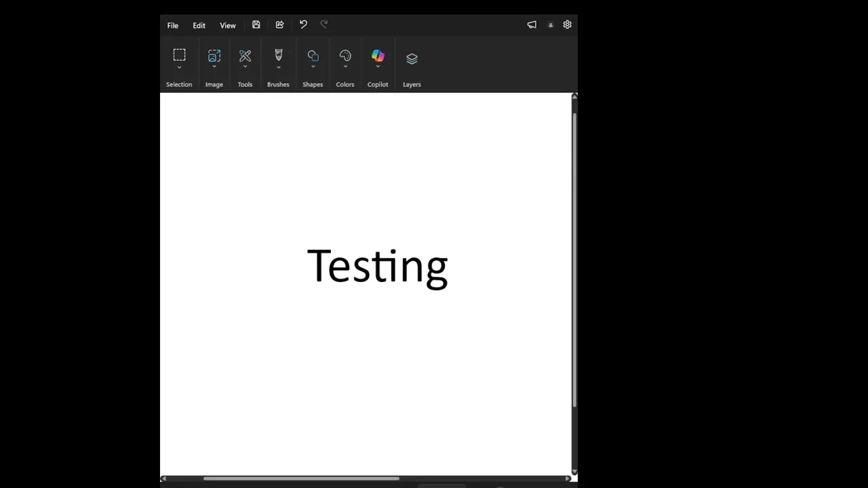Expand the Colors dropdown chevron
868x488 pixels.
(345, 67)
